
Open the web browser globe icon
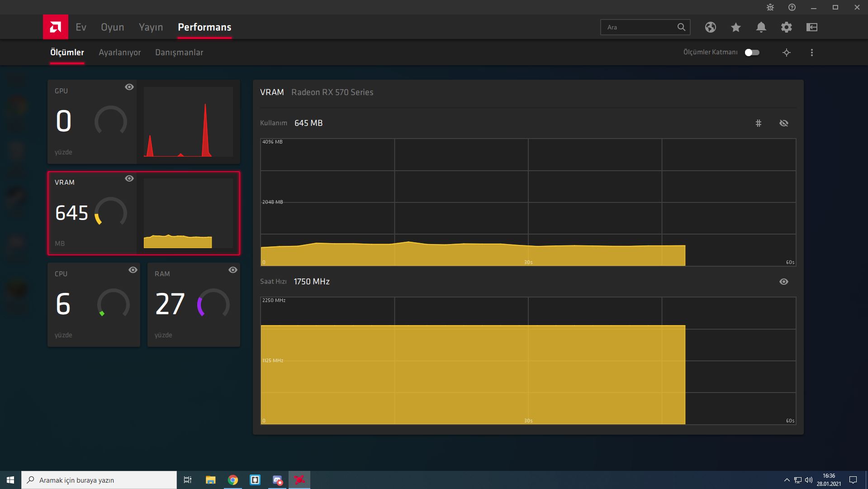click(x=711, y=27)
